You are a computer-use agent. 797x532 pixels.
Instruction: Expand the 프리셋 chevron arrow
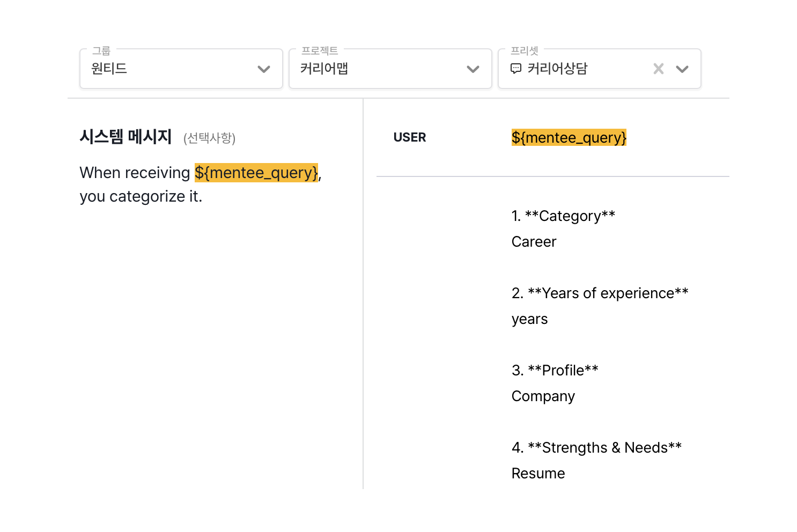pyautogui.click(x=682, y=69)
